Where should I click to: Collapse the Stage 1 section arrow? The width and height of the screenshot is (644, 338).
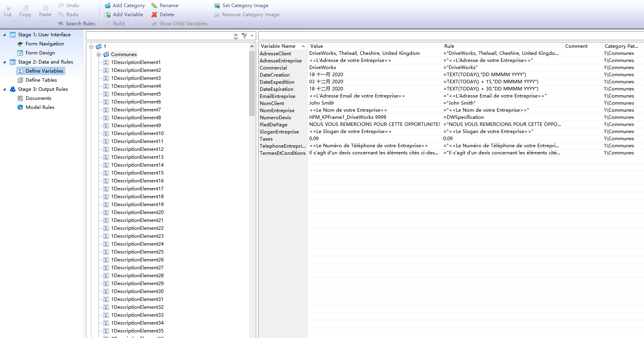pyautogui.click(x=4, y=35)
